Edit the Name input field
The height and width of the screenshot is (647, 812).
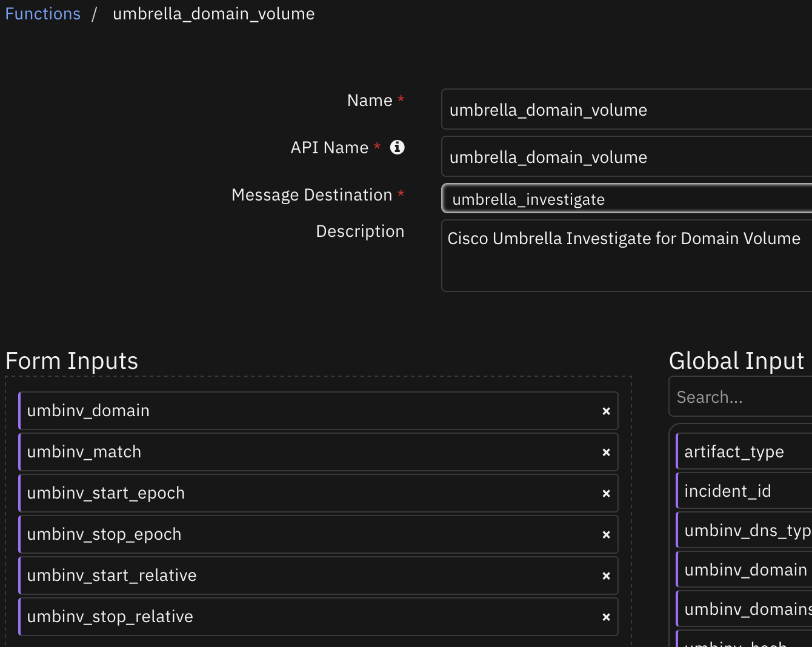pos(627,110)
